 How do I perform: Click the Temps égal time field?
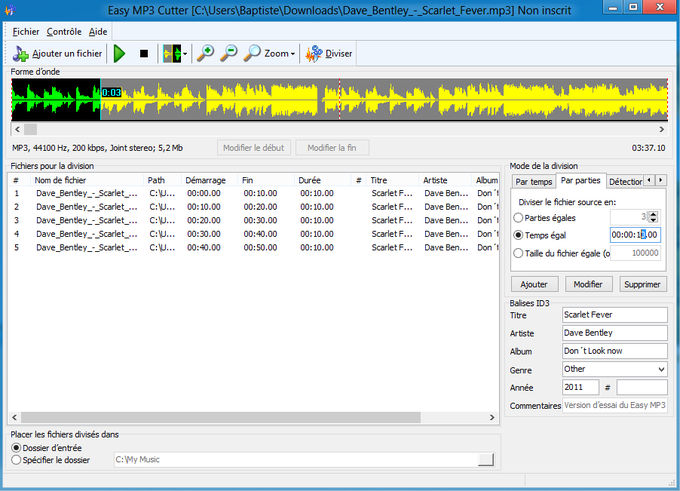[x=635, y=235]
